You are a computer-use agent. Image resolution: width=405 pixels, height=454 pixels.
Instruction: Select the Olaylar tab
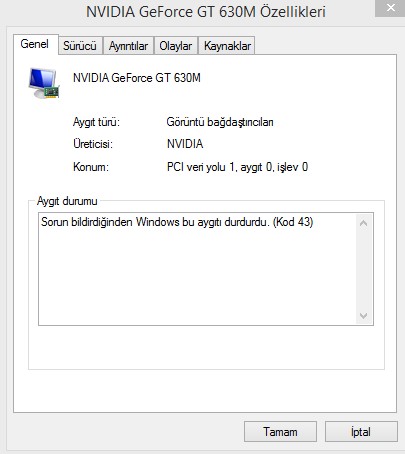(x=176, y=46)
